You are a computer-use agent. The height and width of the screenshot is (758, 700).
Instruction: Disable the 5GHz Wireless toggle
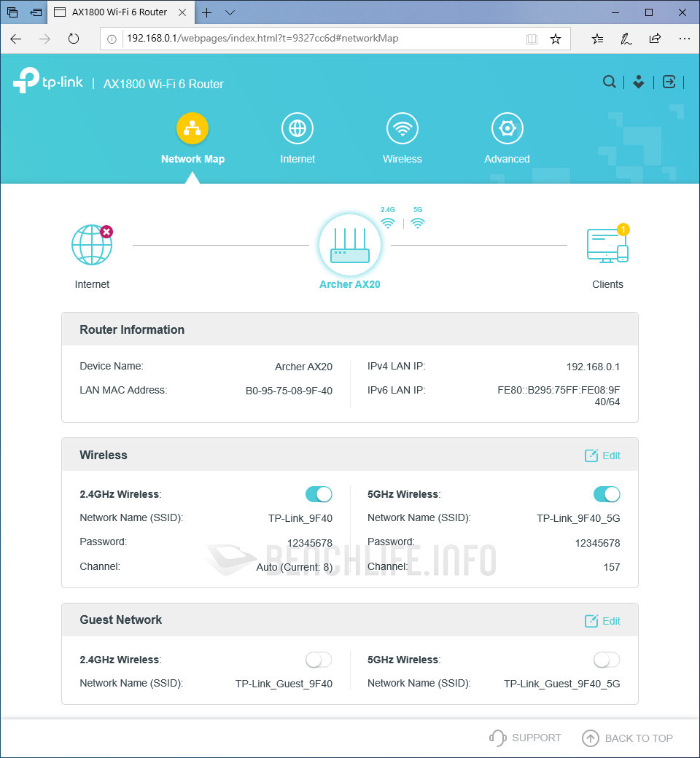[607, 494]
